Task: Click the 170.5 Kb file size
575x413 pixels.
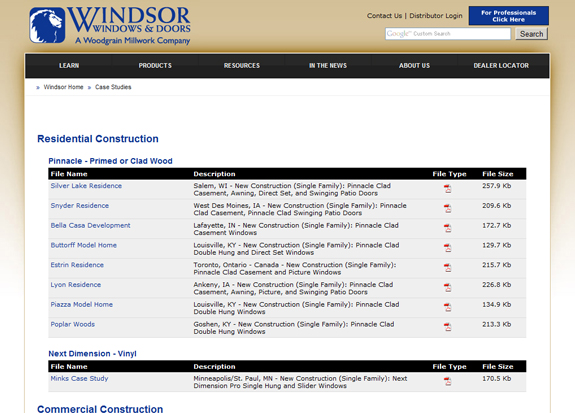Action: click(x=497, y=378)
